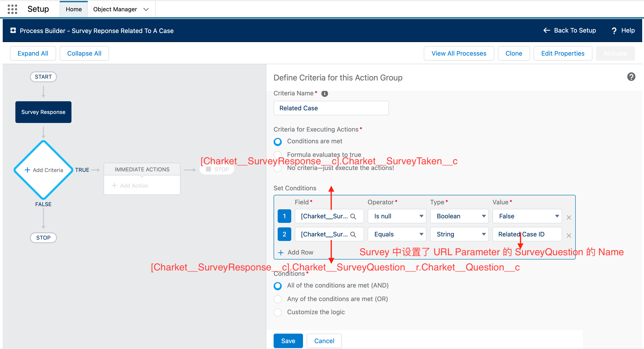Switch to the Home tab
644x349 pixels.
pyautogui.click(x=74, y=9)
